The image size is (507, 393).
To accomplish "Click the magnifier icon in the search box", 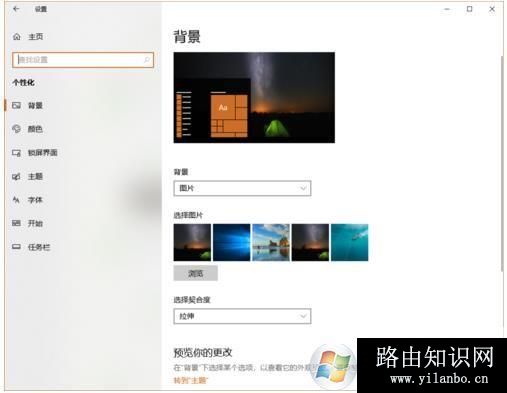I will click(147, 60).
